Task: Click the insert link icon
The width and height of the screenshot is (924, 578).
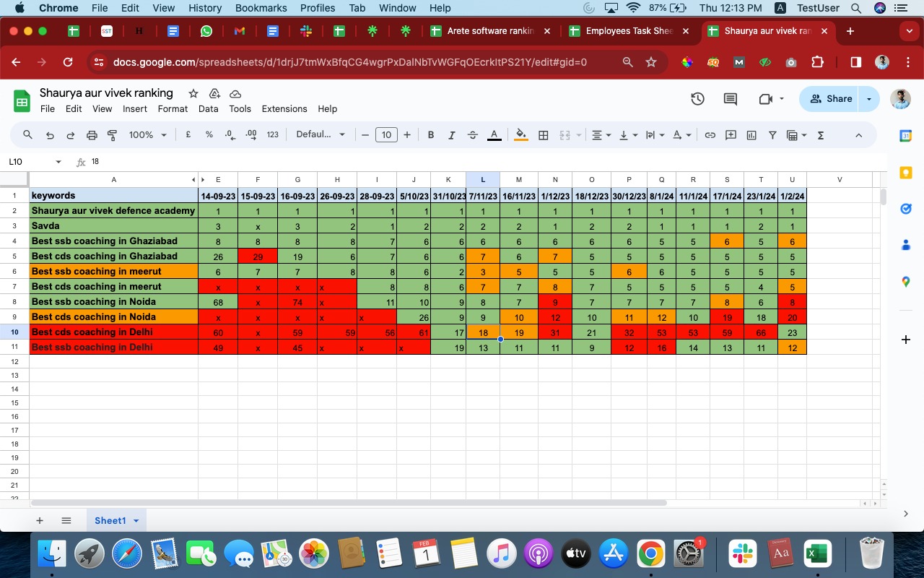Action: tap(710, 135)
